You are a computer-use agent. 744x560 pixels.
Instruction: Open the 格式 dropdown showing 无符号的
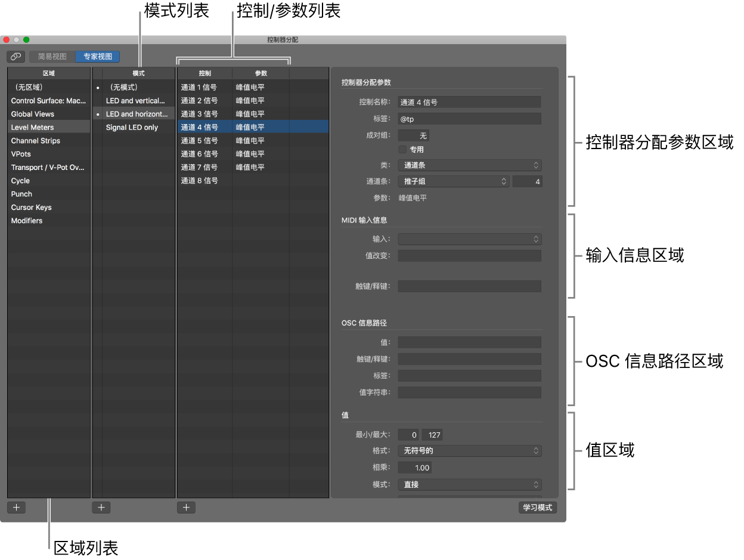pyautogui.click(x=470, y=451)
